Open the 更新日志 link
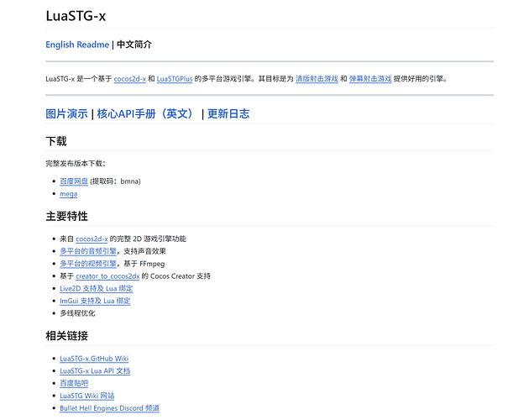Screen dimensions: 529x420 coord(228,113)
